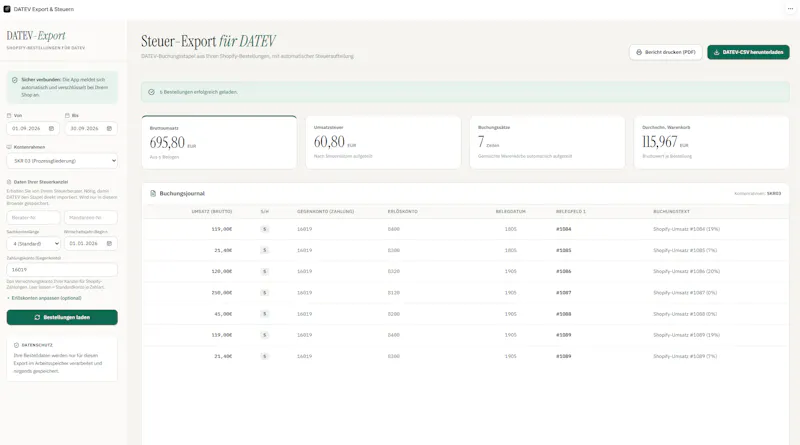Click the Belegdatum column header
Image resolution: width=800 pixels, height=445 pixels.
point(511,211)
